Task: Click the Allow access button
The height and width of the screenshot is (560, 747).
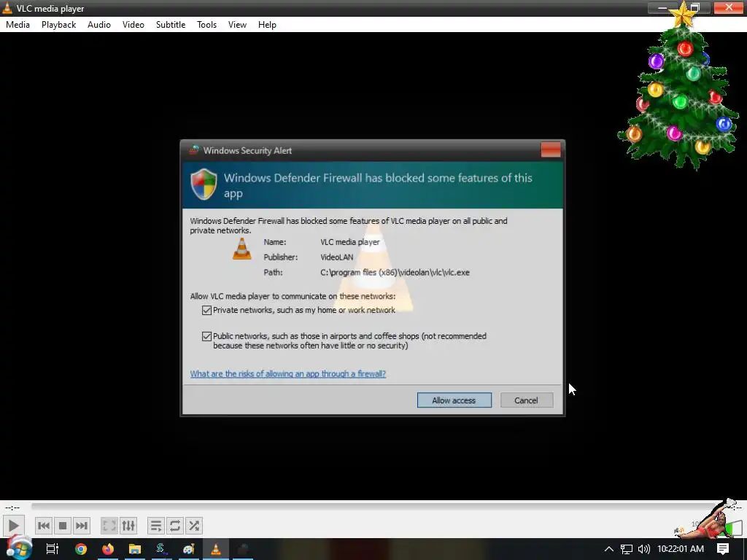Action: [454, 400]
